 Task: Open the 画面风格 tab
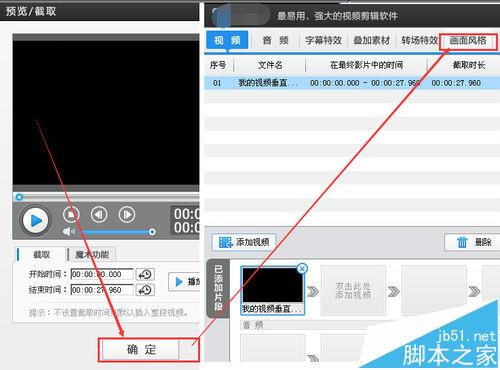[468, 41]
